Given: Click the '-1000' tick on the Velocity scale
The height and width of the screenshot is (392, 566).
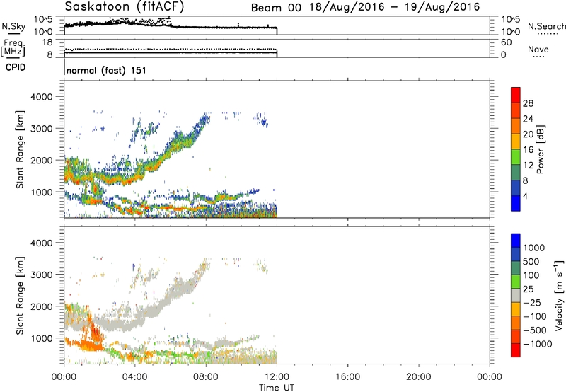Looking at the screenshot, I should coord(538,344).
